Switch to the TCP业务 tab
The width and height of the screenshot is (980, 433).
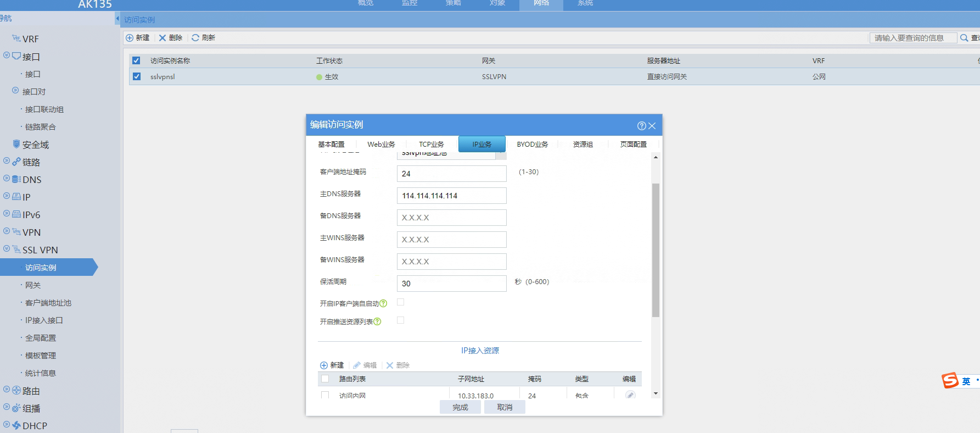(432, 144)
